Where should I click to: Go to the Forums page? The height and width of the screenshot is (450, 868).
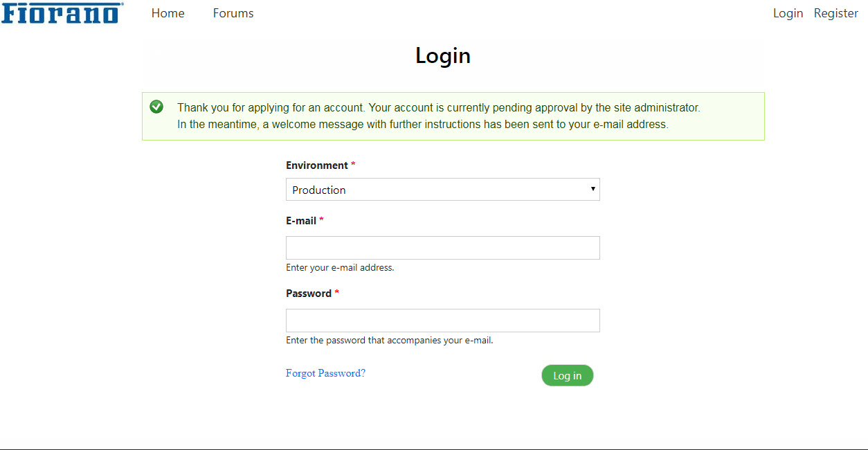(233, 13)
